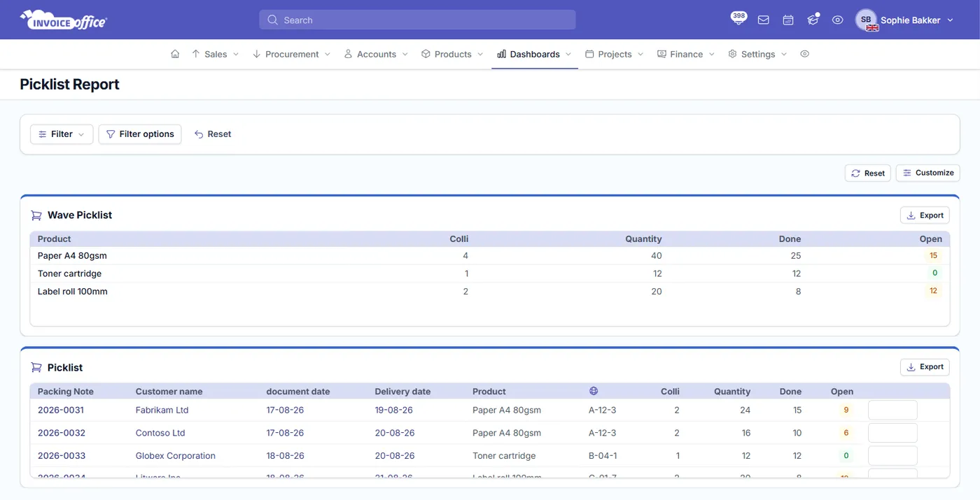The width and height of the screenshot is (980, 500).
Task: Open the calendar icon in the header
Action: pos(788,20)
